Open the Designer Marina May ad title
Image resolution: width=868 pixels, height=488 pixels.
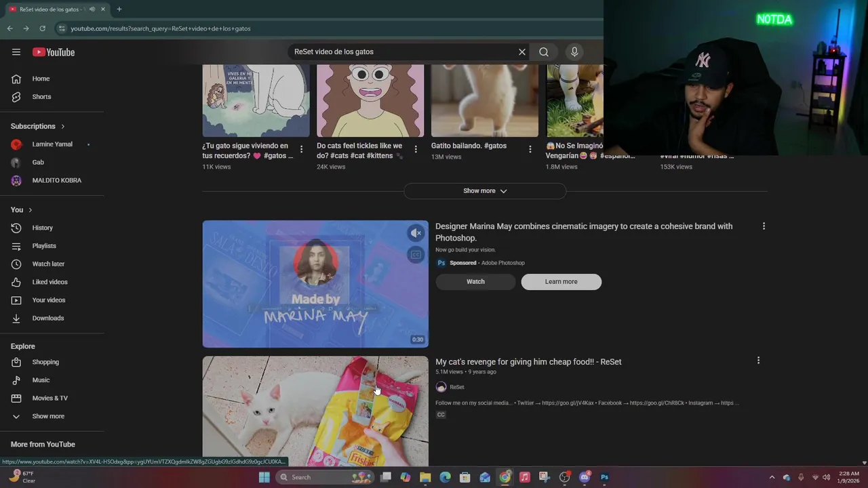584,232
